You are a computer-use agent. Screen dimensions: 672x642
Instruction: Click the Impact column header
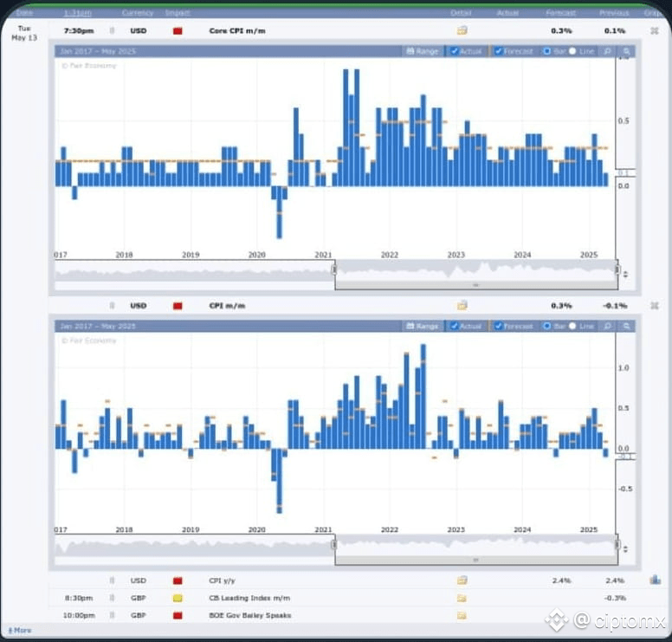point(178,13)
